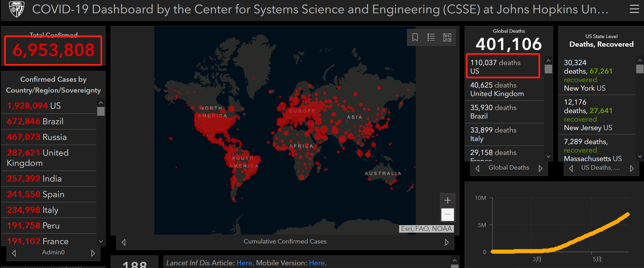Select 234,998 Italy row
The height and width of the screenshot is (268, 644).
point(49,210)
